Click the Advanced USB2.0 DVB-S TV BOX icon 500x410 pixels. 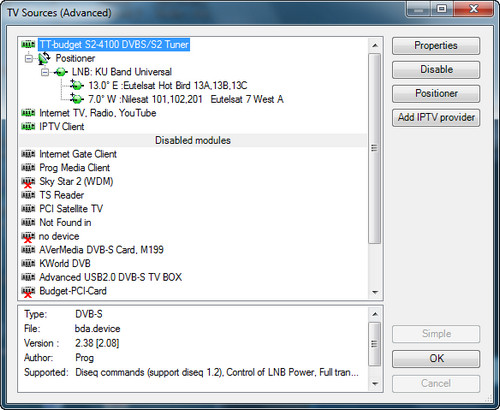pyautogui.click(x=28, y=277)
